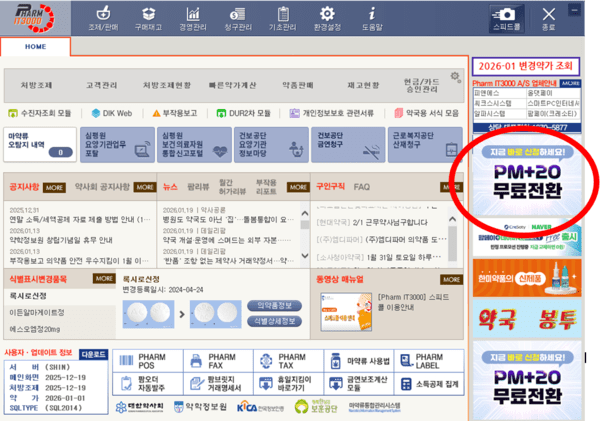Image resolution: width=600 pixels, height=421 pixels.
Task: Open the FAQ tab
Action: click(361, 187)
